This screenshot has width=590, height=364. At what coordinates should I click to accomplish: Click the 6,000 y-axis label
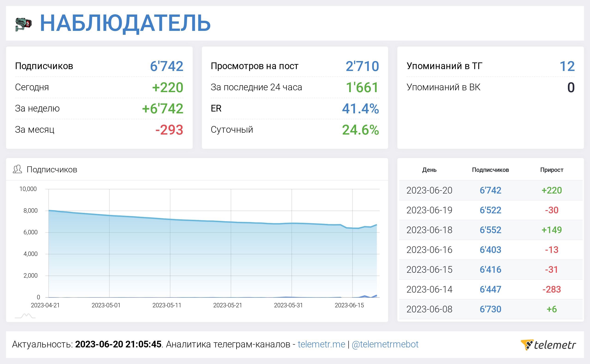(x=30, y=232)
